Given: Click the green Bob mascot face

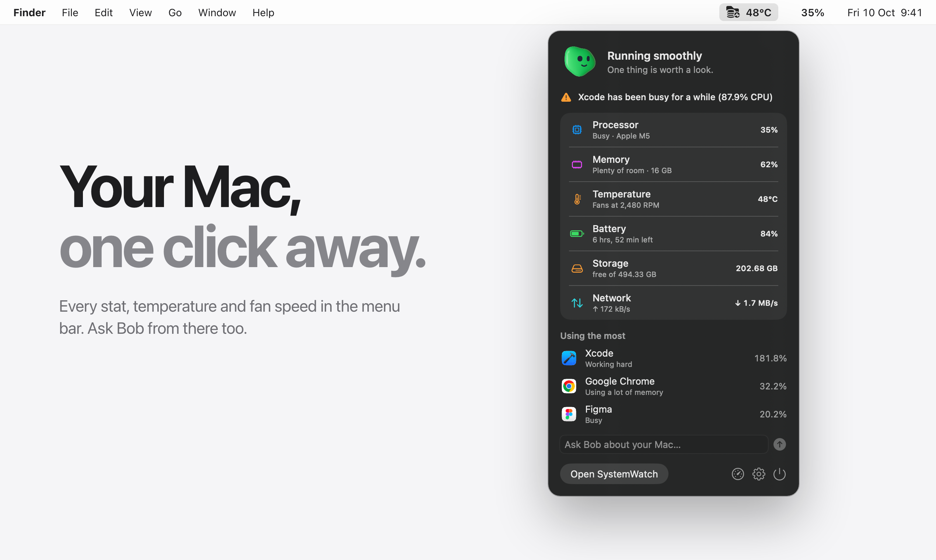Looking at the screenshot, I should click(x=580, y=62).
